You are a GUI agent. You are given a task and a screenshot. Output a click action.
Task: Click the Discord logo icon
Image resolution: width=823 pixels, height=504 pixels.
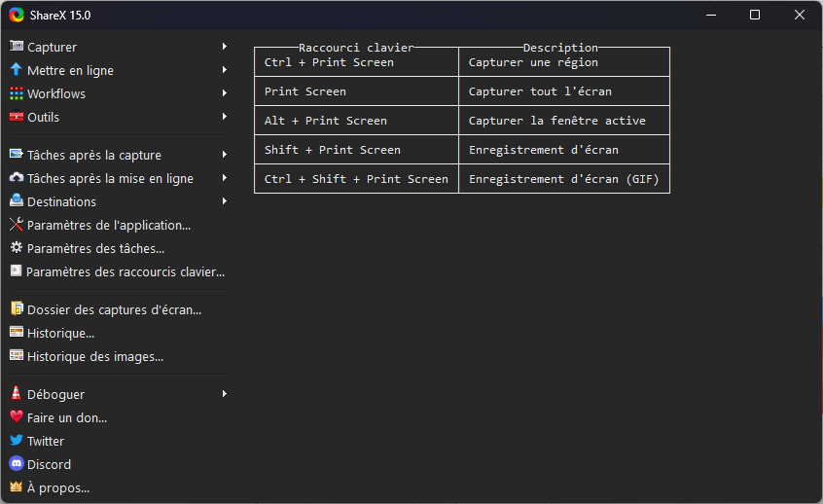pyautogui.click(x=17, y=463)
